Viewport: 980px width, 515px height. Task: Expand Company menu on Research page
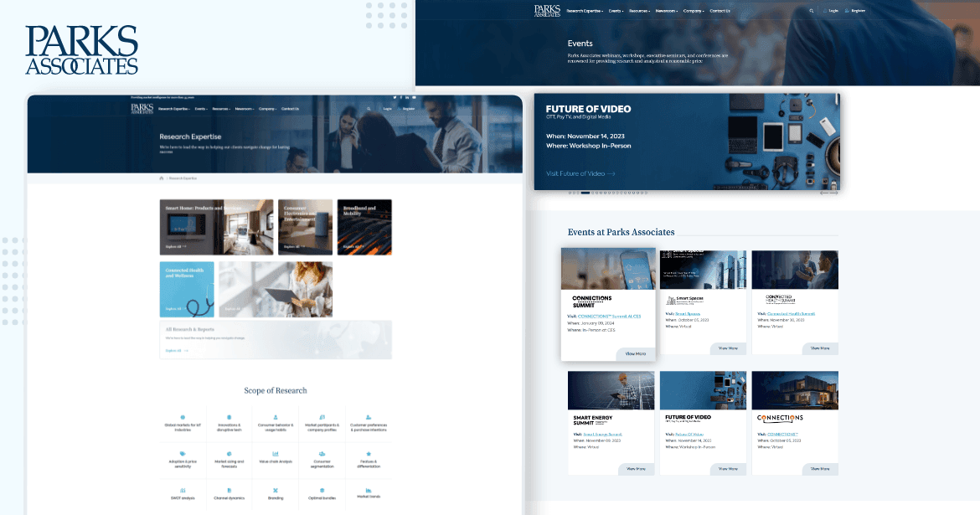(x=267, y=109)
